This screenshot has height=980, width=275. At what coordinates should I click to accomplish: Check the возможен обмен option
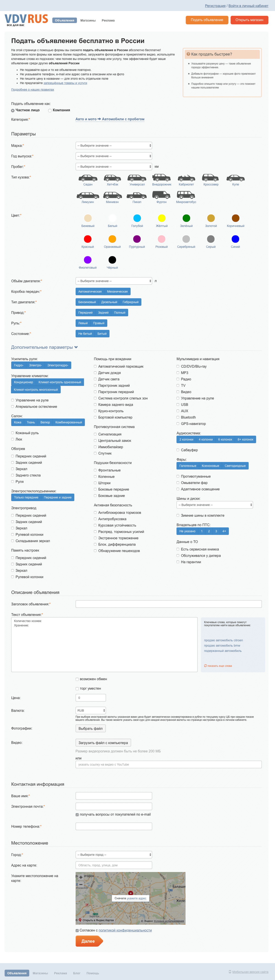77,679
